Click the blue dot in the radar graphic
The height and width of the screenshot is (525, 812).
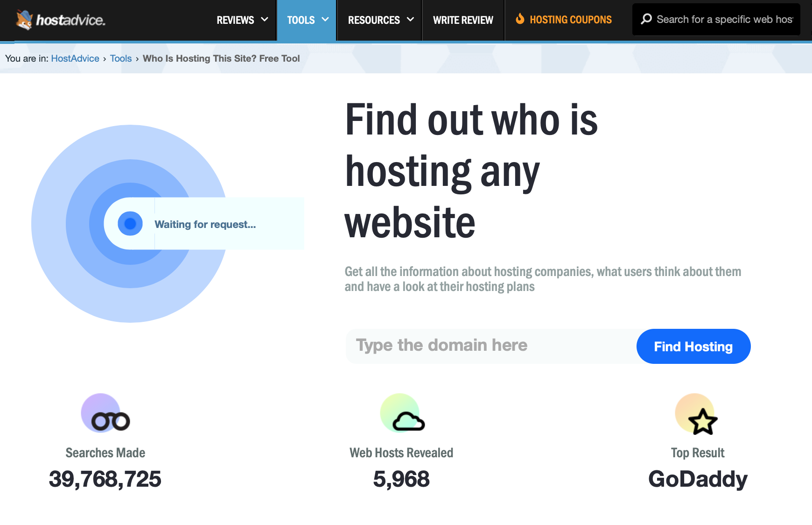(x=130, y=224)
